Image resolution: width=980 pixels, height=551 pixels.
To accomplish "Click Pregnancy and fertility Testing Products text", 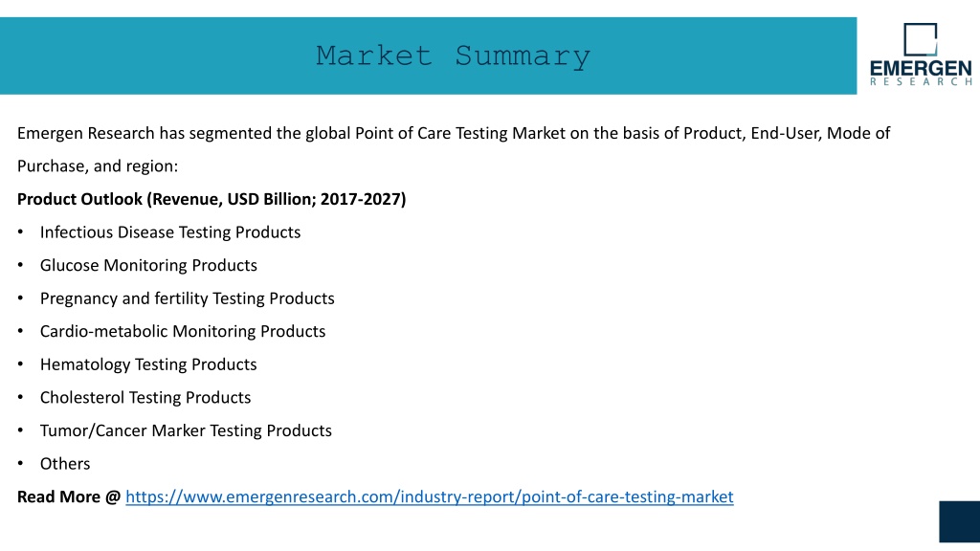I will [188, 298].
